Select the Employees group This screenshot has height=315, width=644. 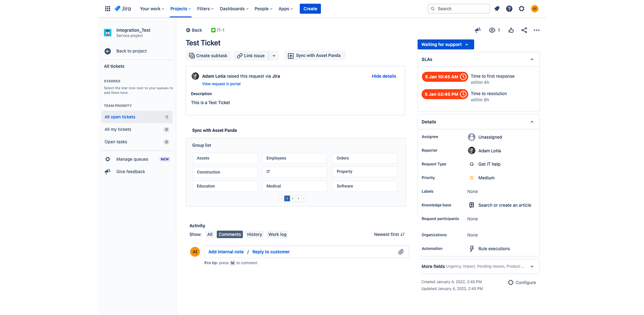(x=294, y=158)
